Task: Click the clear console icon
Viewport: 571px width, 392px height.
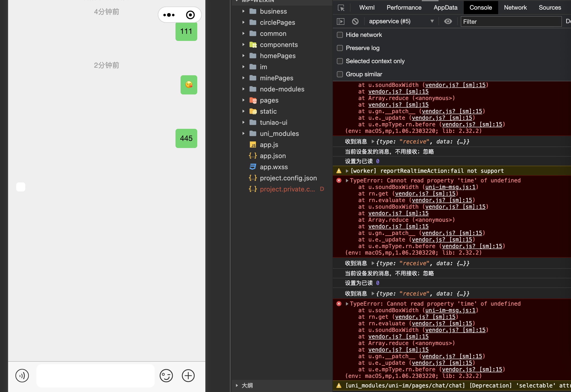Action: 355,21
